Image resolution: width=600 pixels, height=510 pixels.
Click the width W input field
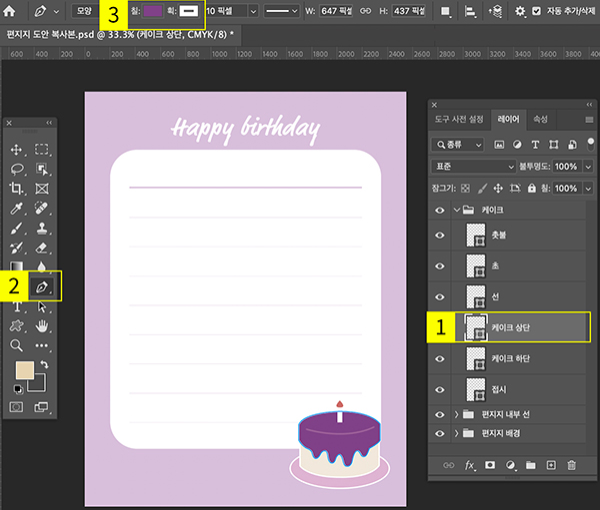click(338, 11)
